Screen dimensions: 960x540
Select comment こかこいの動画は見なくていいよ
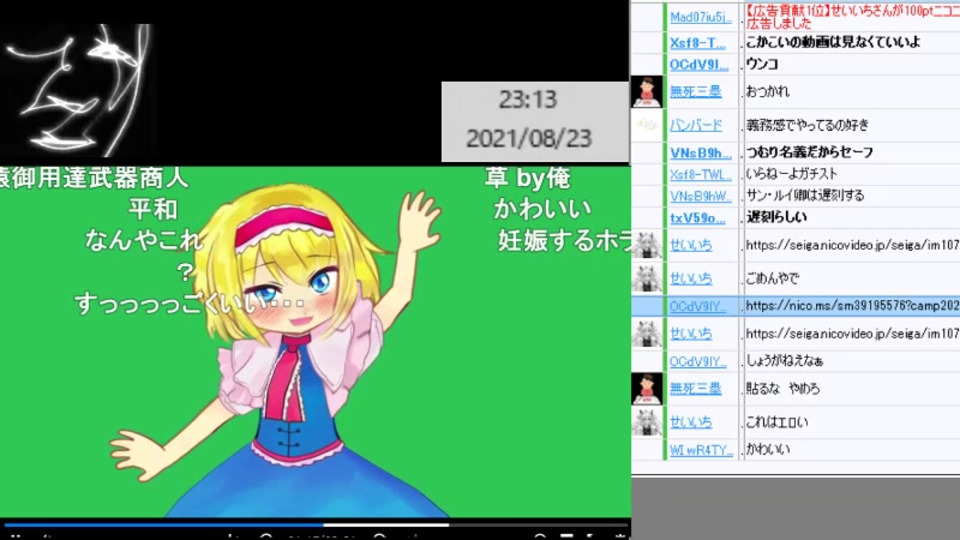pos(833,42)
